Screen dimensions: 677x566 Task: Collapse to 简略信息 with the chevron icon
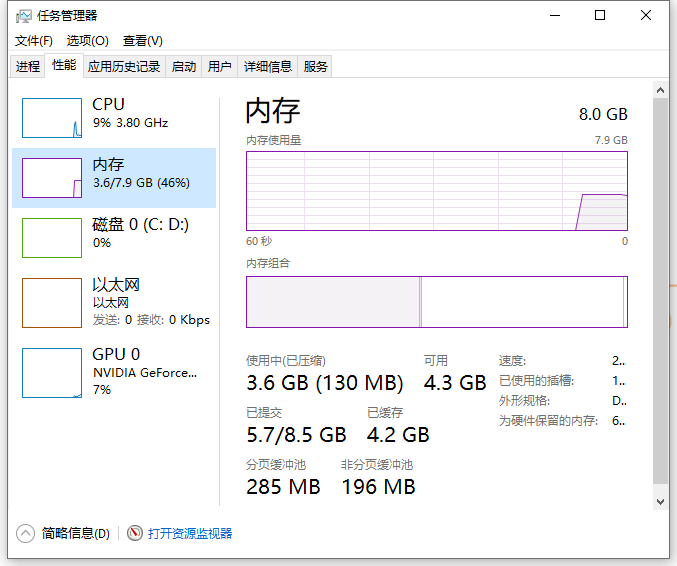click(x=26, y=534)
